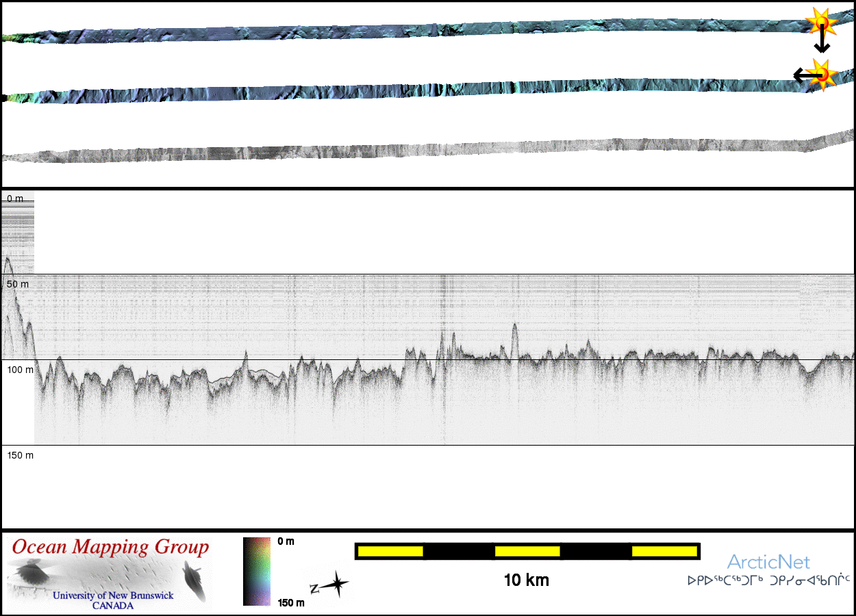The height and width of the screenshot is (616, 856).
Task: Click the Inuktitut syllabics text under ArcticNet
Action: click(768, 581)
